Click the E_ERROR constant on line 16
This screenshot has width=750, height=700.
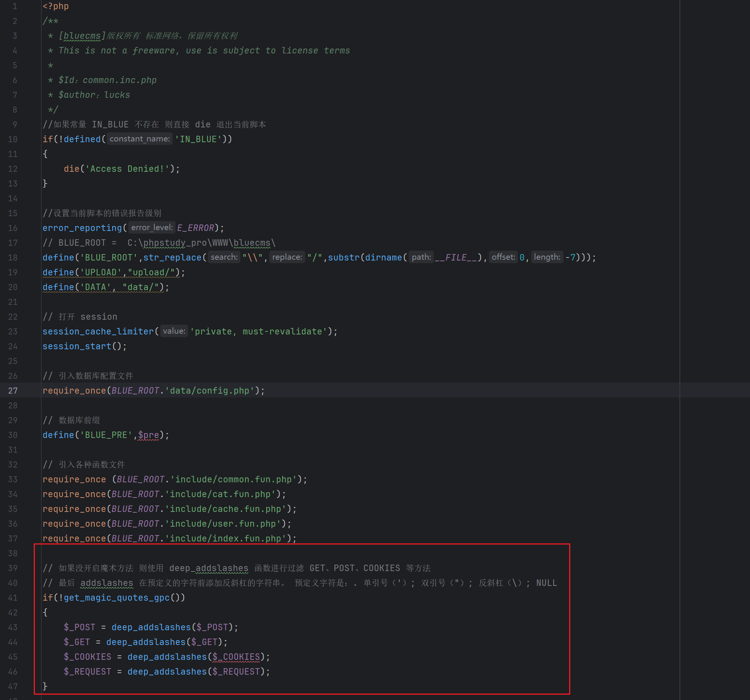(196, 228)
